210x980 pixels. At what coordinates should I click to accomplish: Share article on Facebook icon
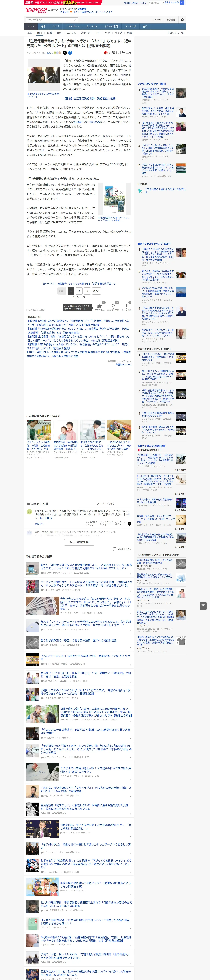pyautogui.click(x=70, y=53)
